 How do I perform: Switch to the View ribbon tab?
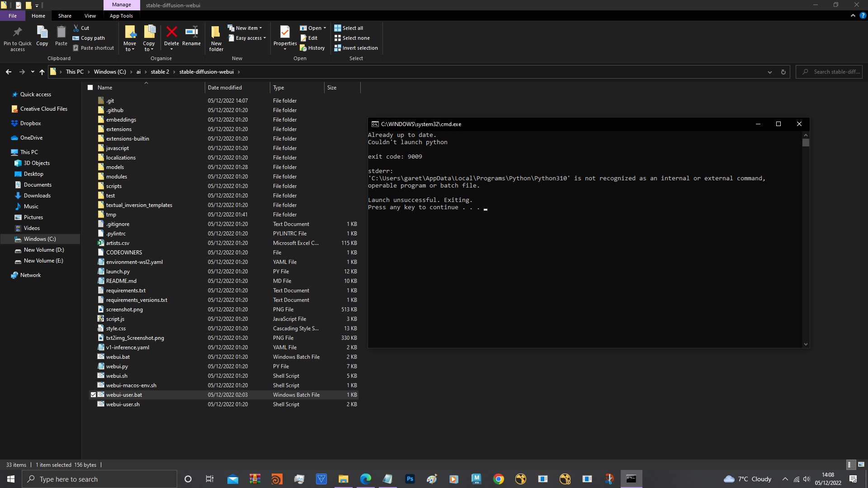click(90, 15)
